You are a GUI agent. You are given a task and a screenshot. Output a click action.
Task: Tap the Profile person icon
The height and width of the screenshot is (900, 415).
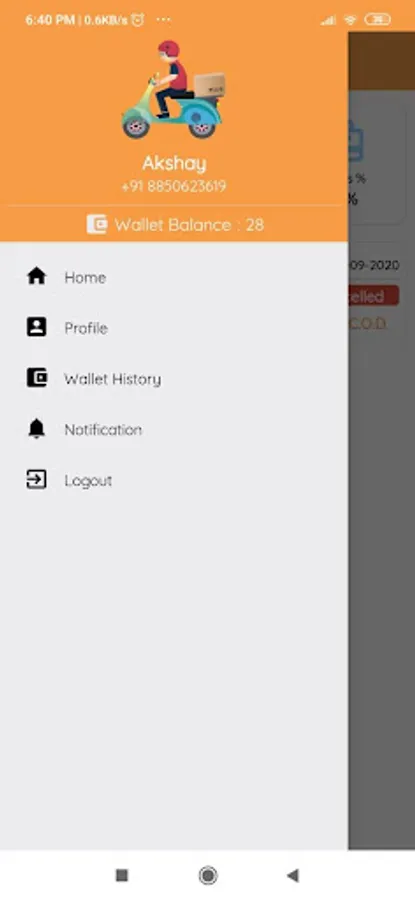pos(37,327)
